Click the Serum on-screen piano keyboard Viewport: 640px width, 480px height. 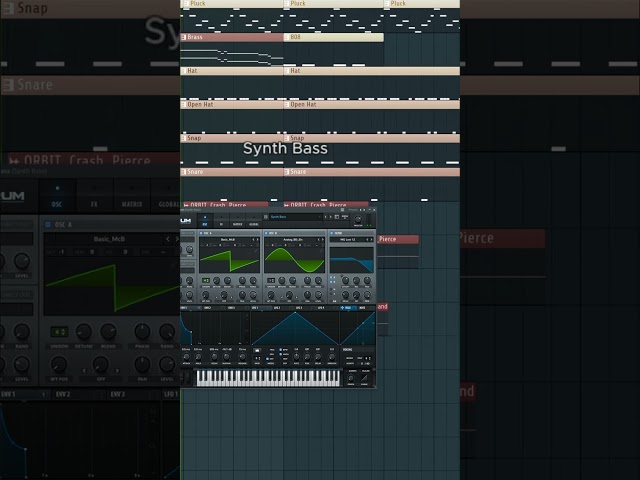click(x=268, y=378)
